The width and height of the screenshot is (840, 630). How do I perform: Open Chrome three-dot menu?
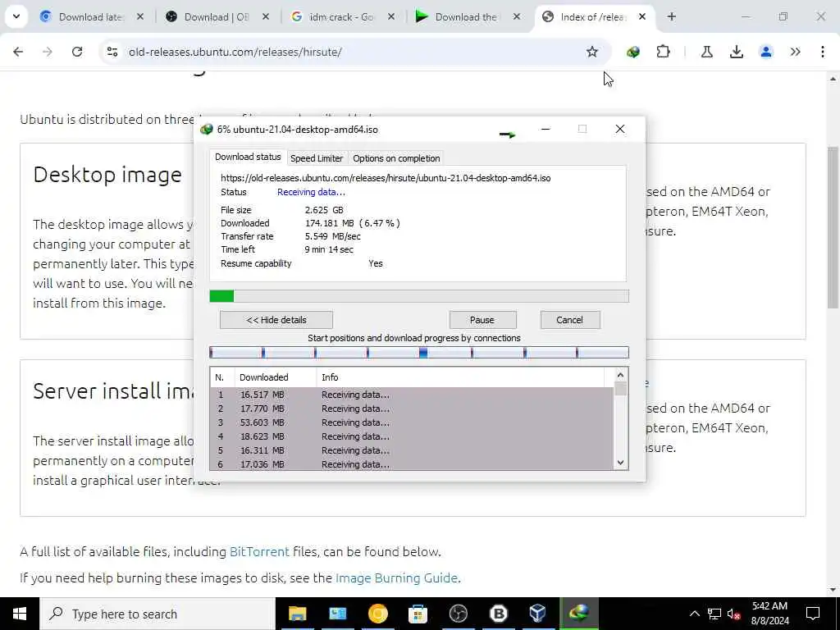(822, 52)
